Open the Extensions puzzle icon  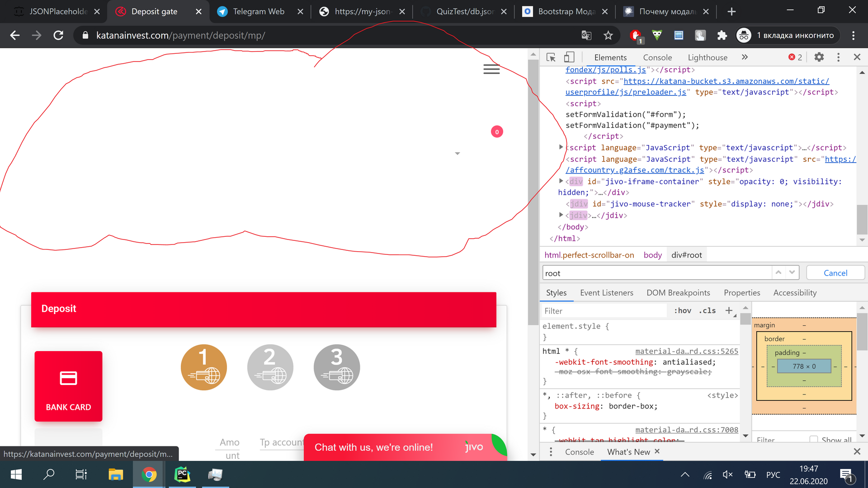[722, 35]
